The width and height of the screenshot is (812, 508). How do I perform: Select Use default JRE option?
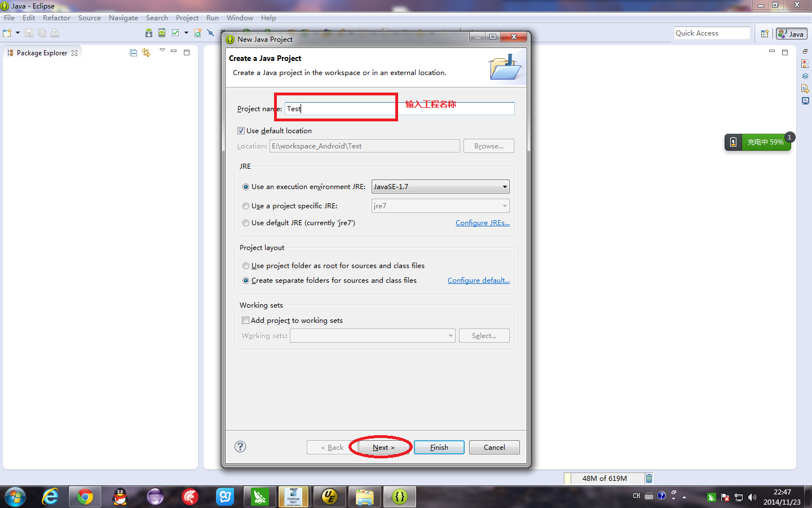pyautogui.click(x=246, y=223)
